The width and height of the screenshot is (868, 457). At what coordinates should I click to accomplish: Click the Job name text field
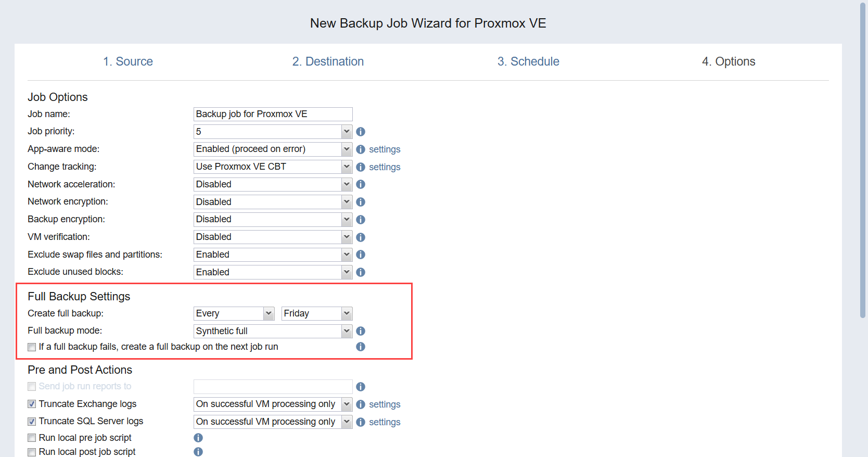273,114
